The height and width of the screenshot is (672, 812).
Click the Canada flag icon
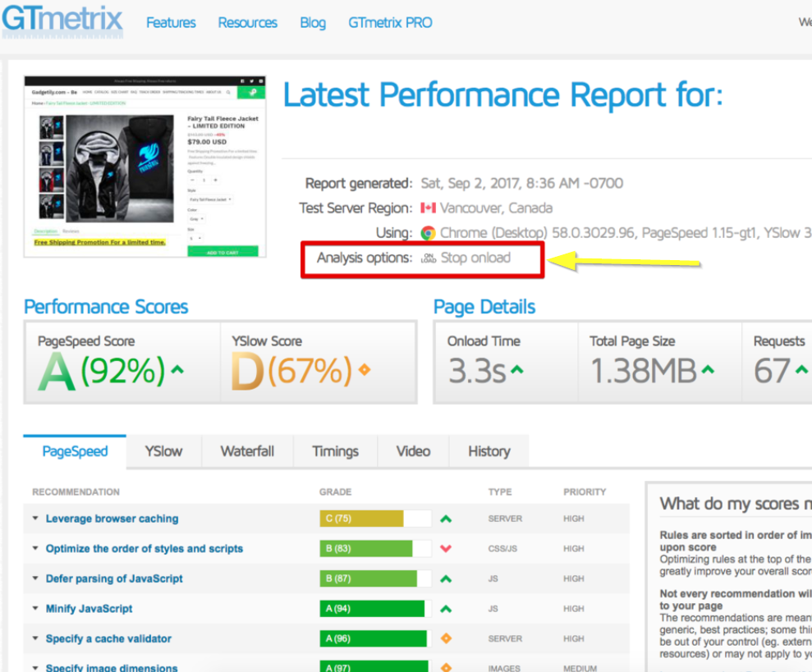click(x=428, y=208)
